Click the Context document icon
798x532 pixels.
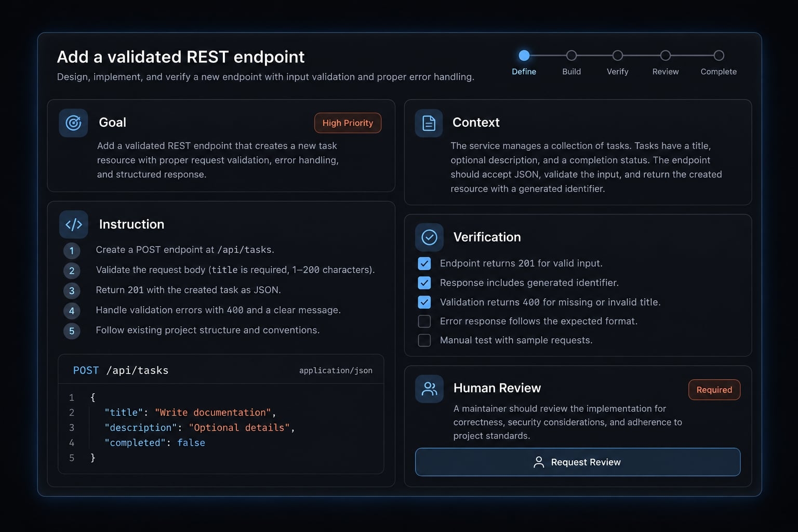(429, 123)
